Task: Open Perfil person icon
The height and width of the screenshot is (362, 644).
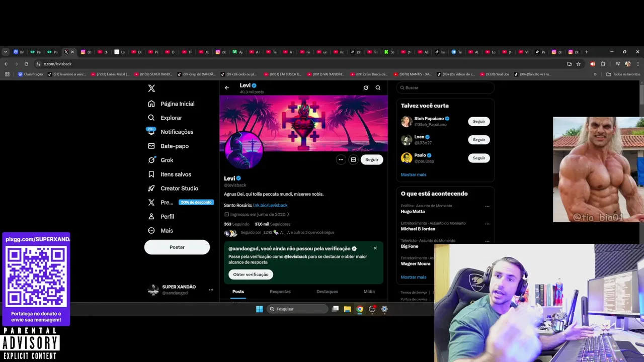Action: 151,216
